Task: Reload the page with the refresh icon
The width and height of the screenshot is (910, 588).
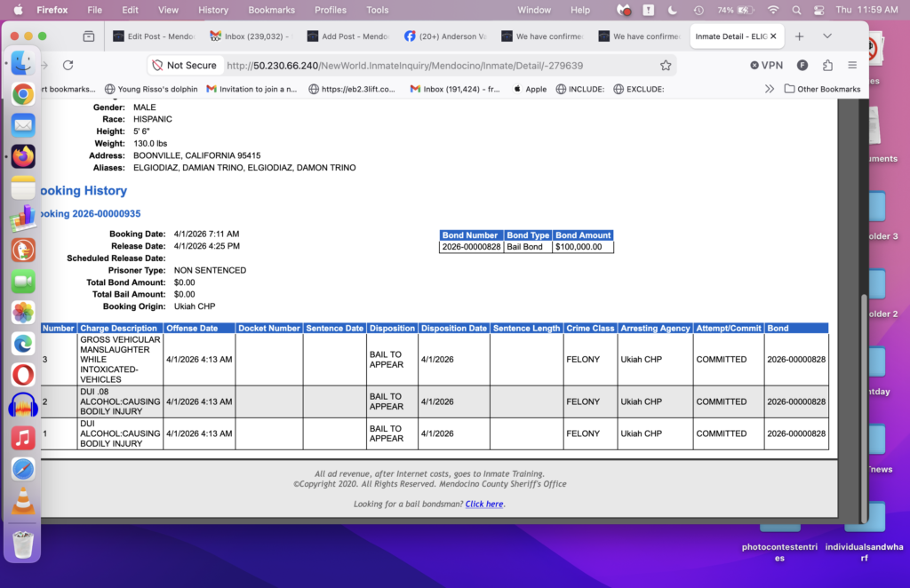Action: 68,66
